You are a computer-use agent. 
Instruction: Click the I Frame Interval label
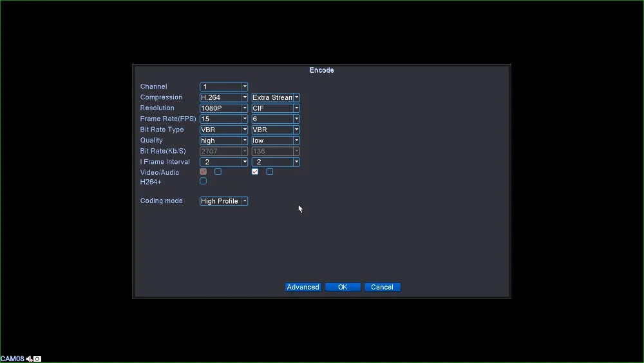(x=165, y=162)
